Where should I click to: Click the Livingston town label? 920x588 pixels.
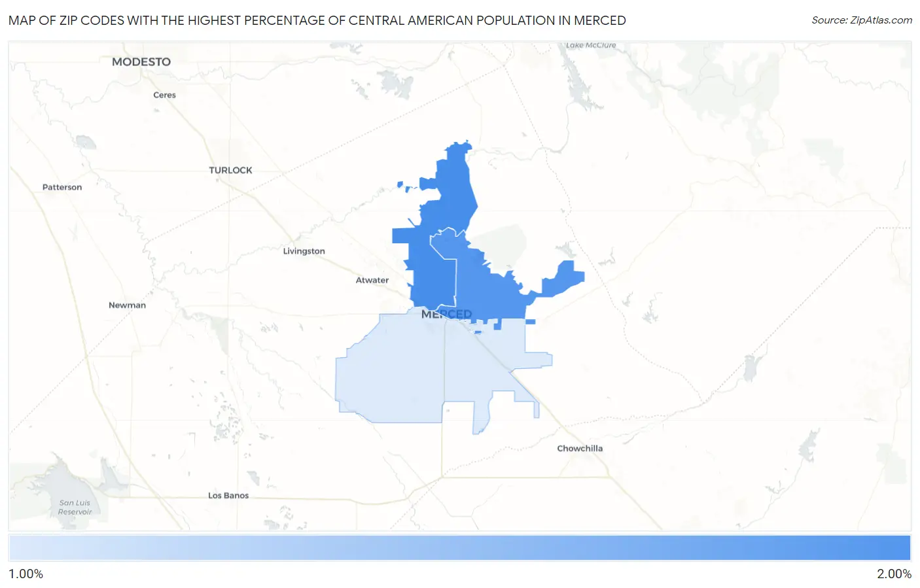[304, 251]
